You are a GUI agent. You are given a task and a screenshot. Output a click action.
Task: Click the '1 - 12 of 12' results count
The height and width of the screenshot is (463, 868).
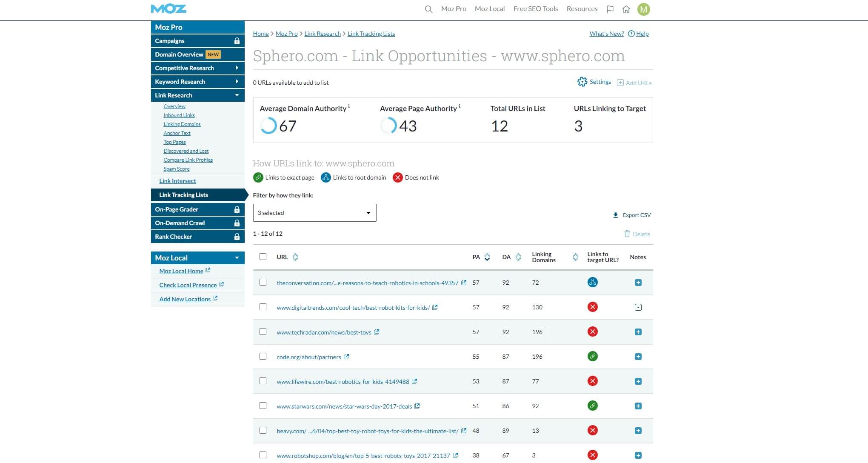click(268, 234)
